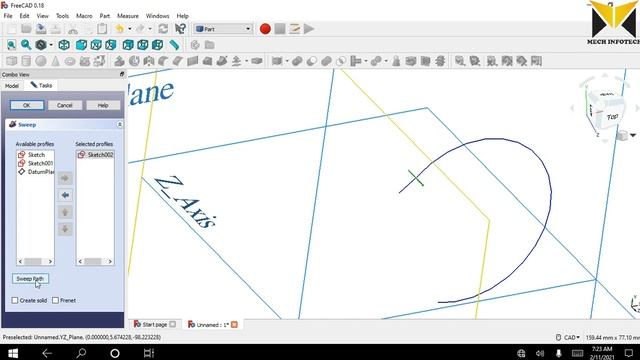Select the Draw Style icon
The image size is (640, 360).
(41, 45)
